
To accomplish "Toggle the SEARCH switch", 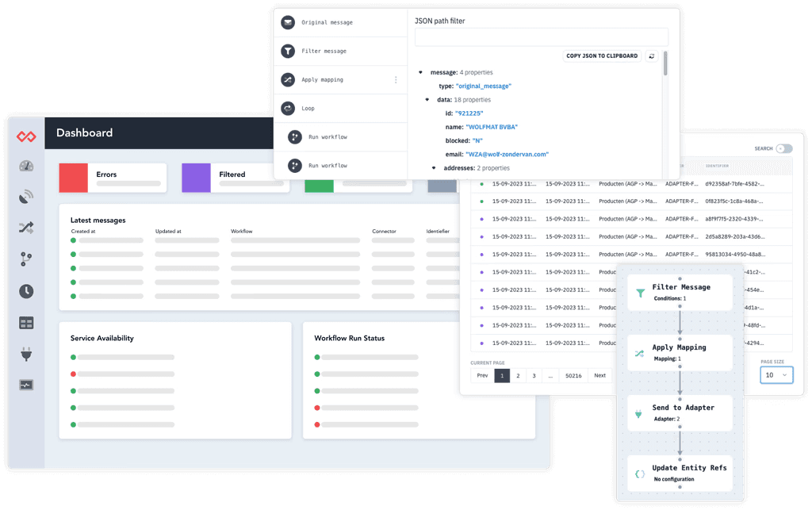I will (783, 148).
